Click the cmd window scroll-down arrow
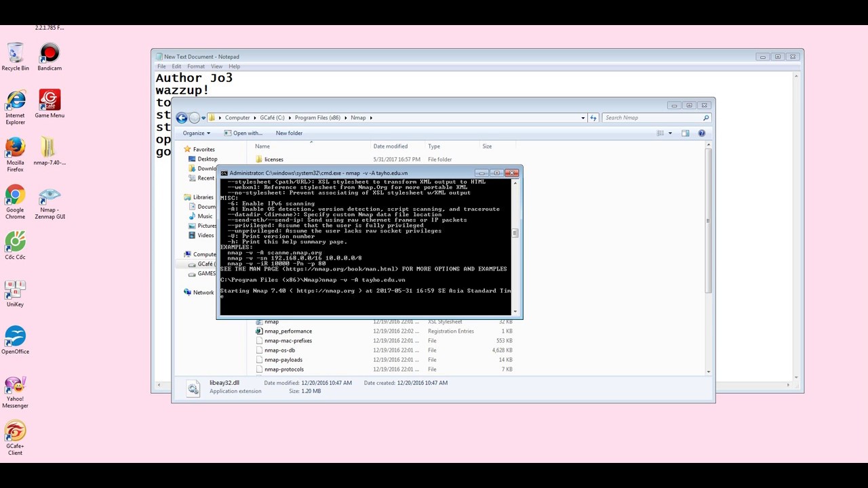 [x=515, y=312]
